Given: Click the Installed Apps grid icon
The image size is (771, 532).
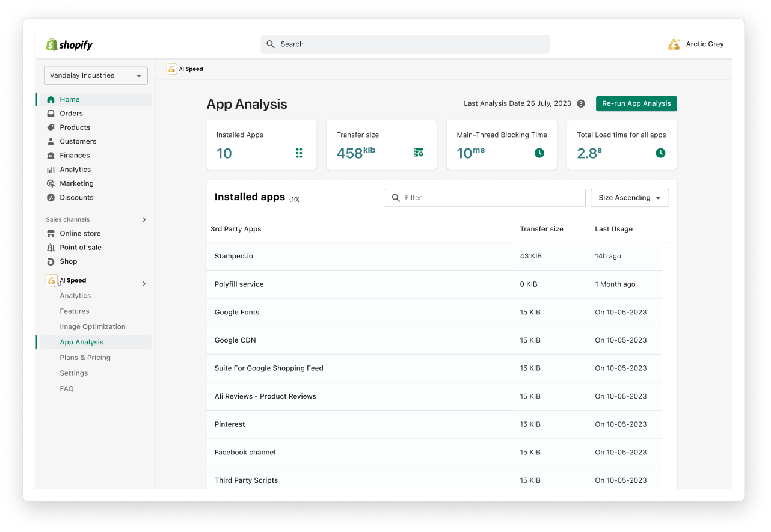Looking at the screenshot, I should pyautogui.click(x=299, y=153).
